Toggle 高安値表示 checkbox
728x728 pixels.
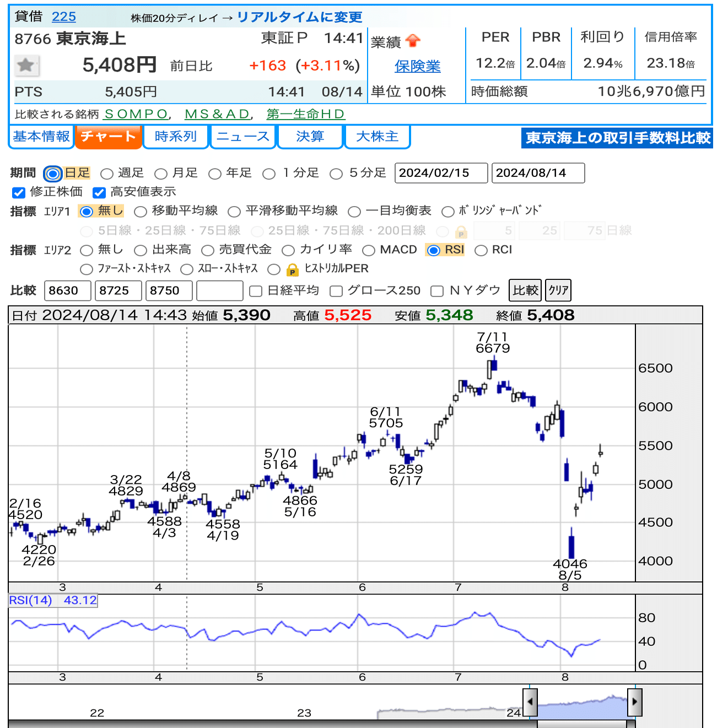pyautogui.click(x=99, y=192)
